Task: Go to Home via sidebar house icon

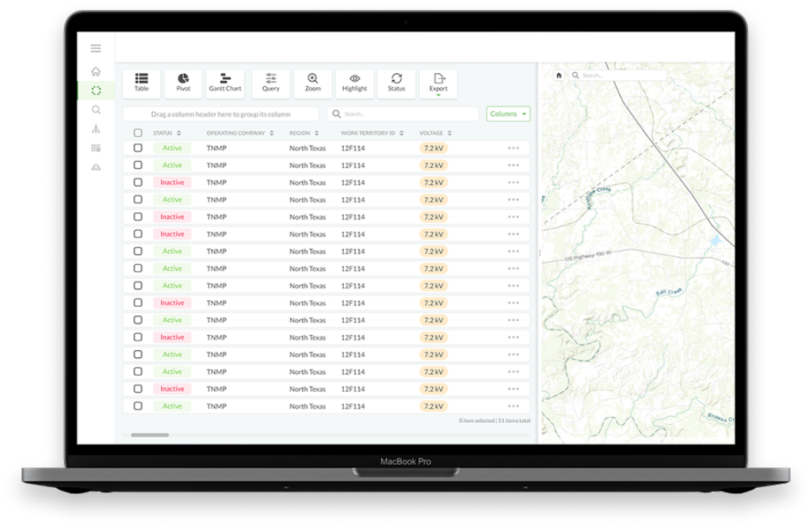Action: [x=96, y=71]
